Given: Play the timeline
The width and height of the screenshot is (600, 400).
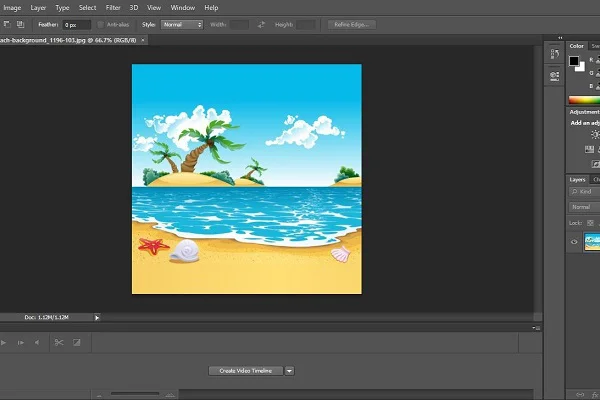Looking at the screenshot, I should coord(3,343).
